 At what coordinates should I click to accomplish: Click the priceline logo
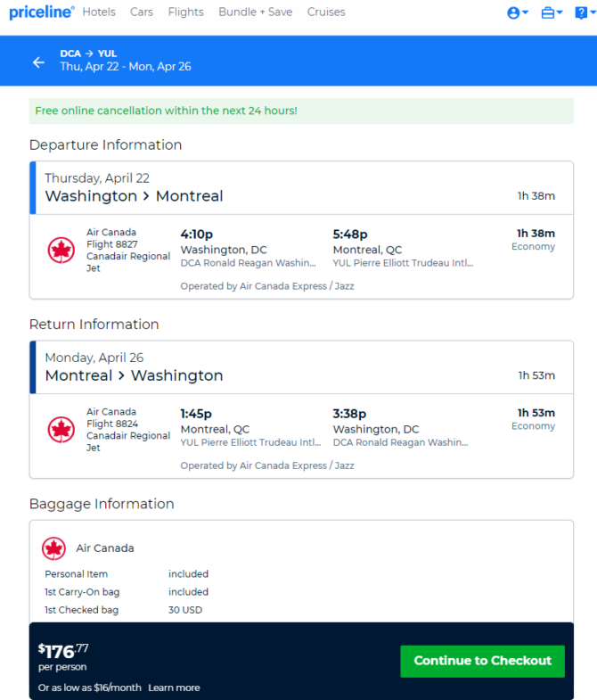tap(42, 12)
